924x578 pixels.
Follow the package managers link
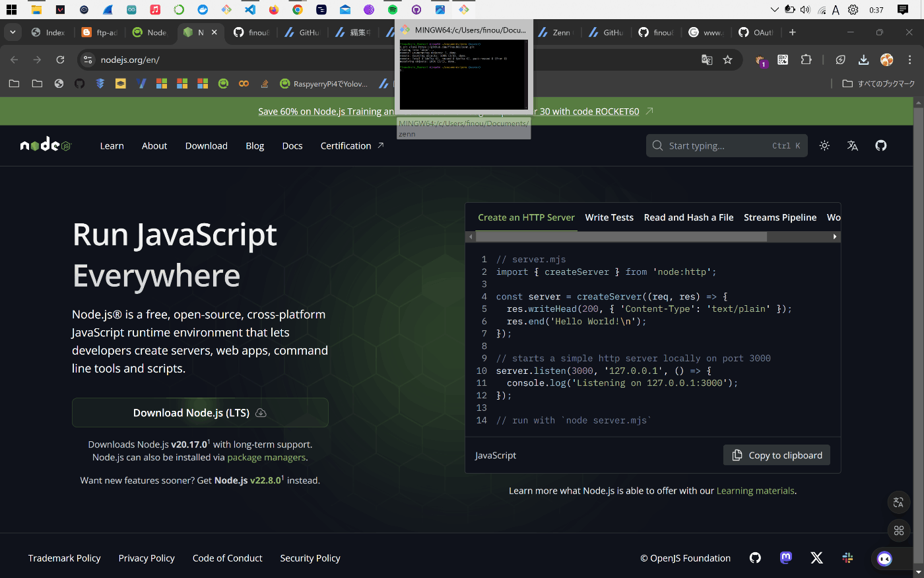tap(267, 457)
